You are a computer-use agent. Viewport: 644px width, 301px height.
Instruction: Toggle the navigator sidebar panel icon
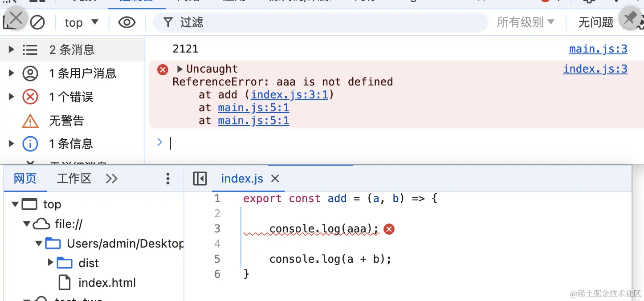(200, 179)
